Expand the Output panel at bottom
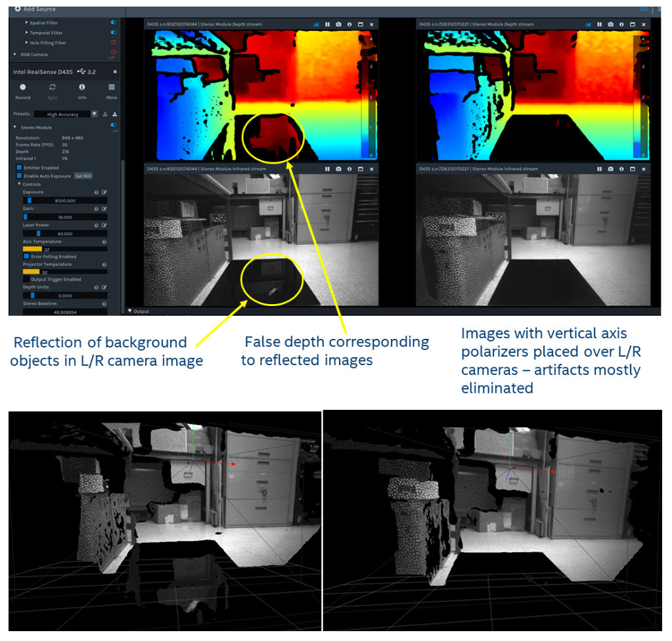Image resolution: width=672 pixels, height=641 pixels. coord(130,311)
